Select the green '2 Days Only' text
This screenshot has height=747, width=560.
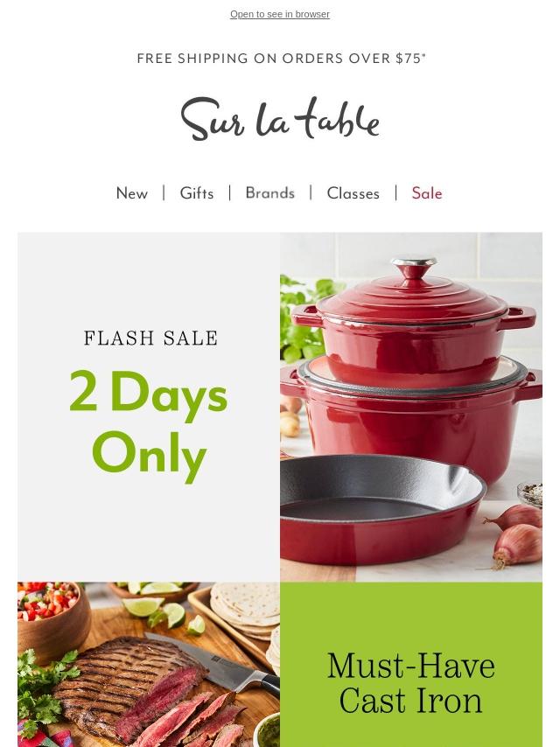tap(149, 425)
